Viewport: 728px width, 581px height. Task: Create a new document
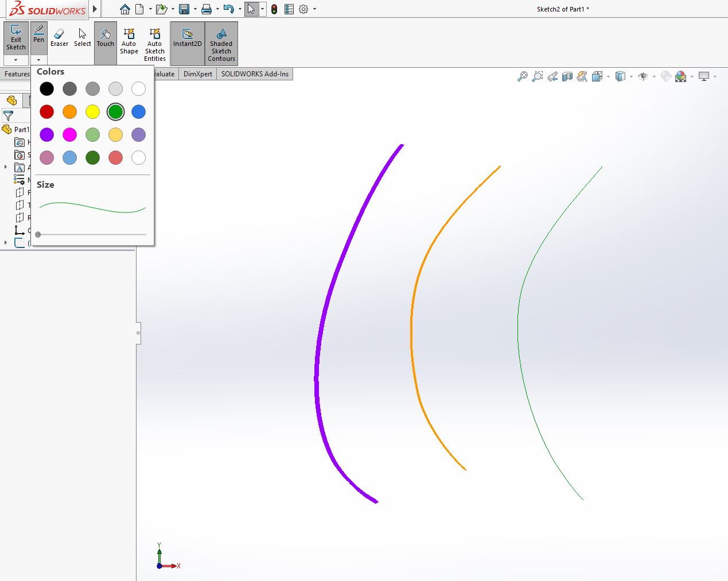click(139, 9)
